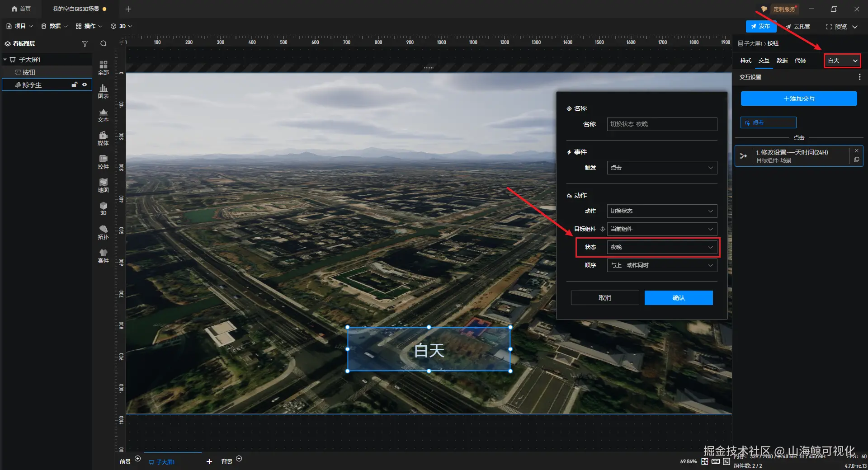This screenshot has width=868, height=470.
Task: Delete the 修改设置 interaction with X
Action: click(856, 150)
